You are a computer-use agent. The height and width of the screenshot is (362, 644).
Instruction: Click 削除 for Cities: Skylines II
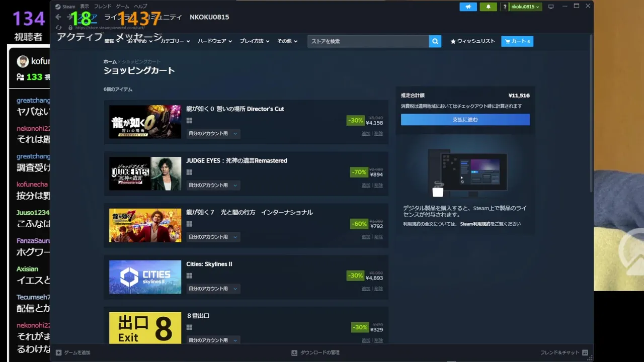[x=379, y=289]
